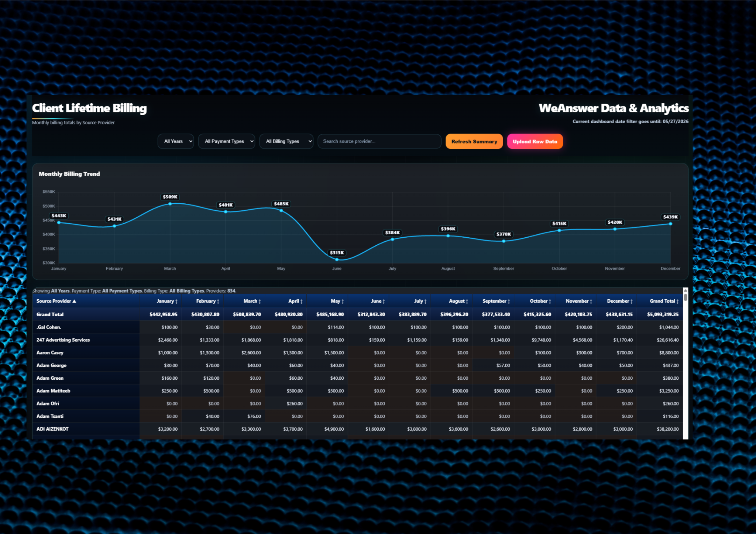The image size is (756, 534).
Task: Select the '247 Advertising Services' provider row
Action: pyautogui.click(x=357, y=340)
